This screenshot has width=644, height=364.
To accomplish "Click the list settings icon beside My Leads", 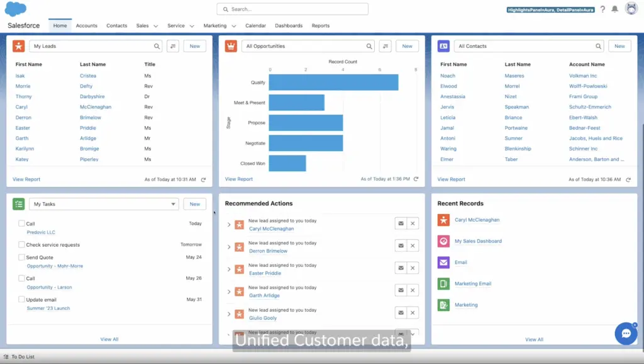I will click(173, 46).
